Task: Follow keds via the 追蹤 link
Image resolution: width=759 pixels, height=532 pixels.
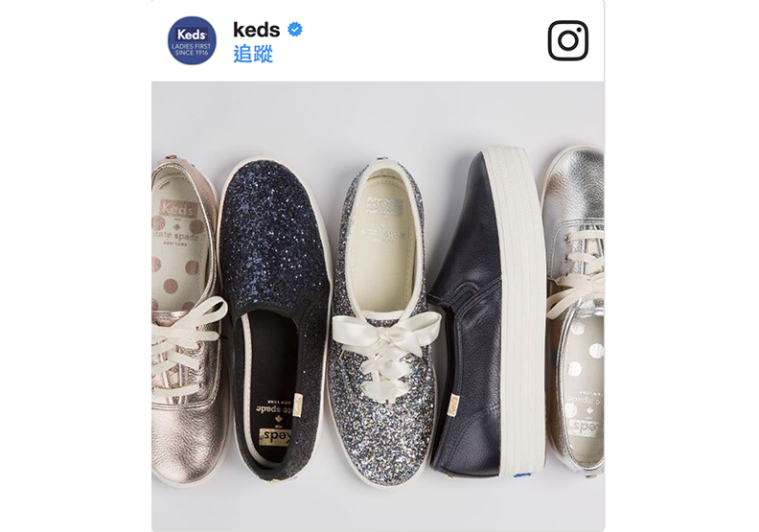Action: pos(253,54)
